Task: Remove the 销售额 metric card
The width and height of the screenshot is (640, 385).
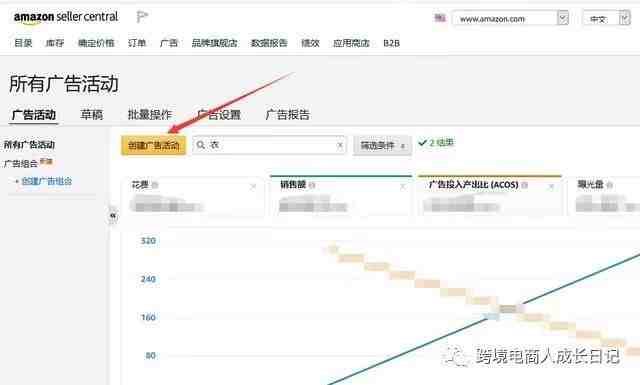Action: coord(403,187)
